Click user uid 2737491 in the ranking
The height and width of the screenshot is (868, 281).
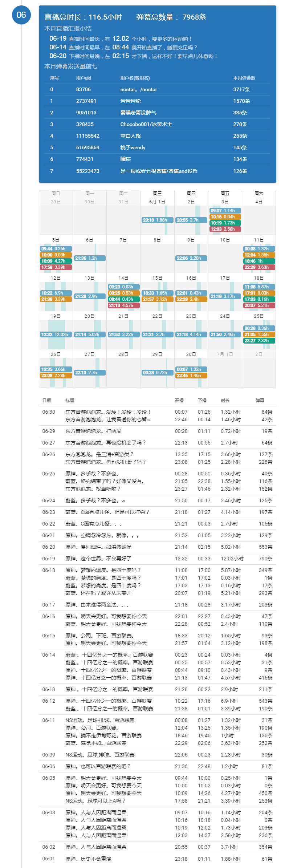86,101
